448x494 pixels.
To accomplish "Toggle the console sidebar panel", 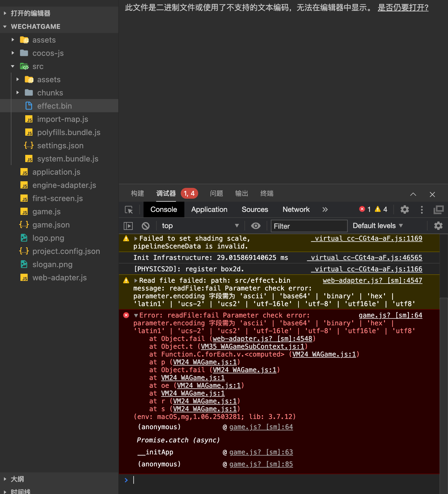I will [128, 226].
